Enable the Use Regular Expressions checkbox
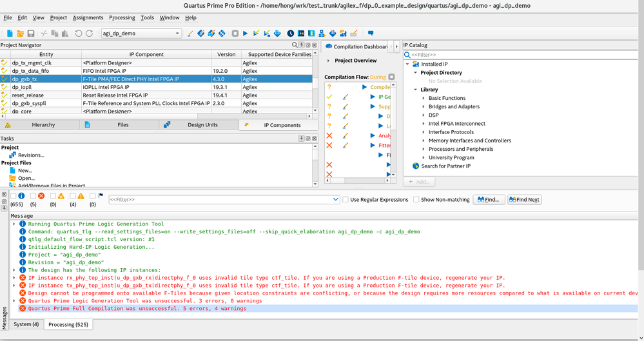Screen dimensions: 644x341 [346, 200]
